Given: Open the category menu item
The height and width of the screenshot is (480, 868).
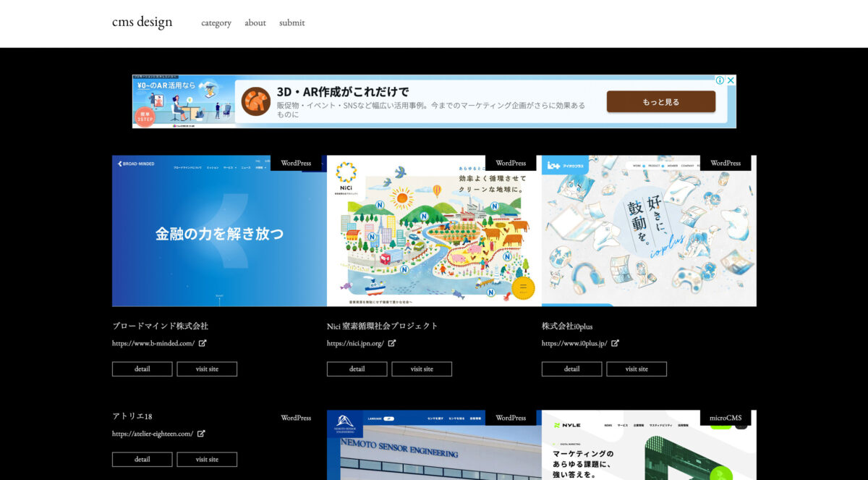Looking at the screenshot, I should [x=216, y=23].
